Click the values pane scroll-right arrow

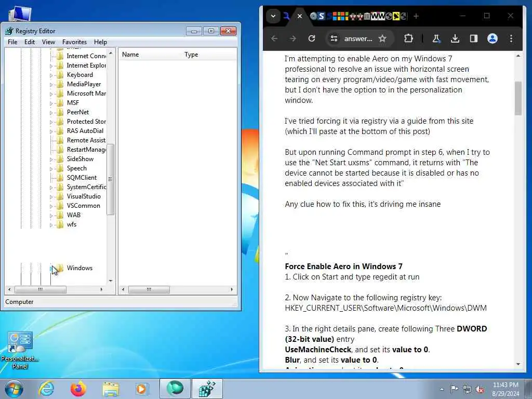click(232, 289)
